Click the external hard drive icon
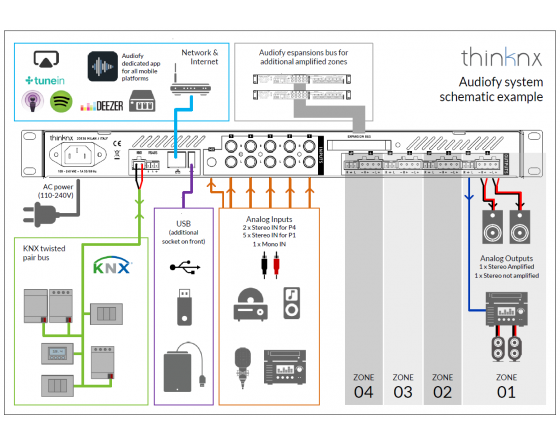Image resolution: width=560 pixels, height=445 pixels. pos(184,367)
